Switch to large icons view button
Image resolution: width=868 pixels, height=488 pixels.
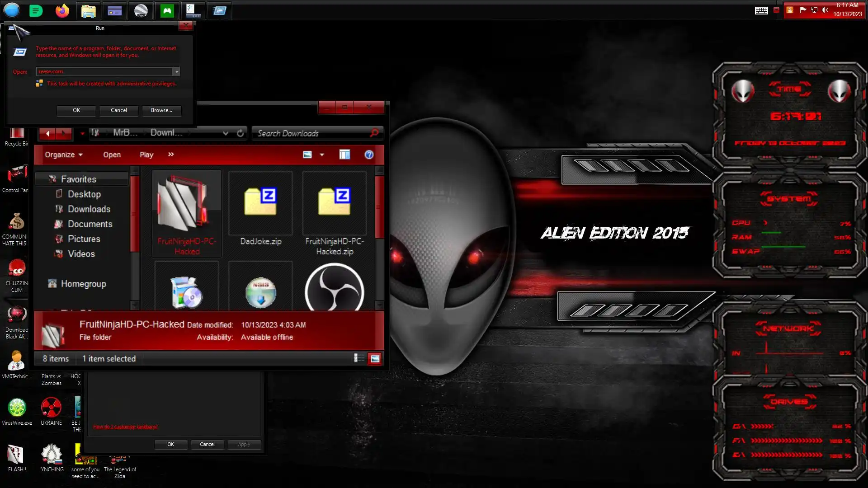coord(375,358)
